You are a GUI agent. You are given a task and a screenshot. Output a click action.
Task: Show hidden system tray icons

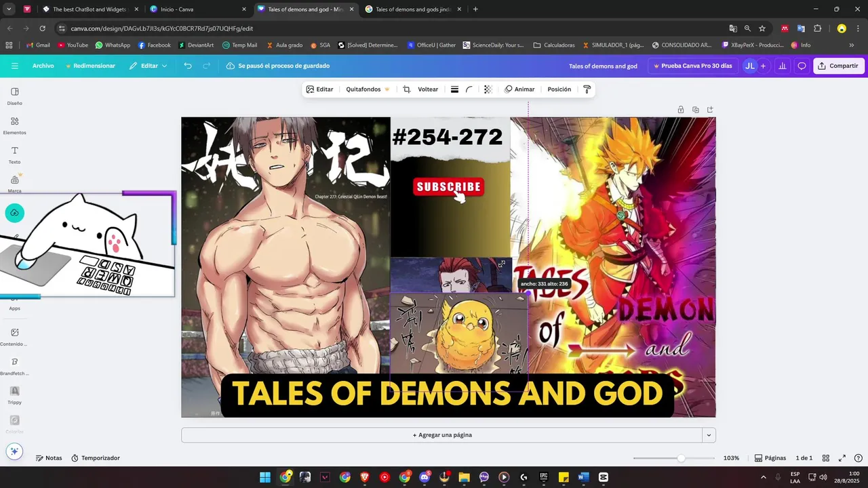tap(764, 477)
